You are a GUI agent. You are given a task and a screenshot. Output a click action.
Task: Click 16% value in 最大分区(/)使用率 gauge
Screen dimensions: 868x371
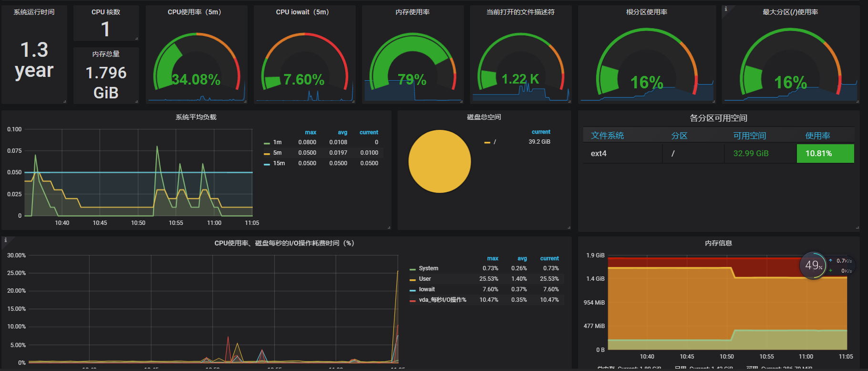tap(790, 83)
